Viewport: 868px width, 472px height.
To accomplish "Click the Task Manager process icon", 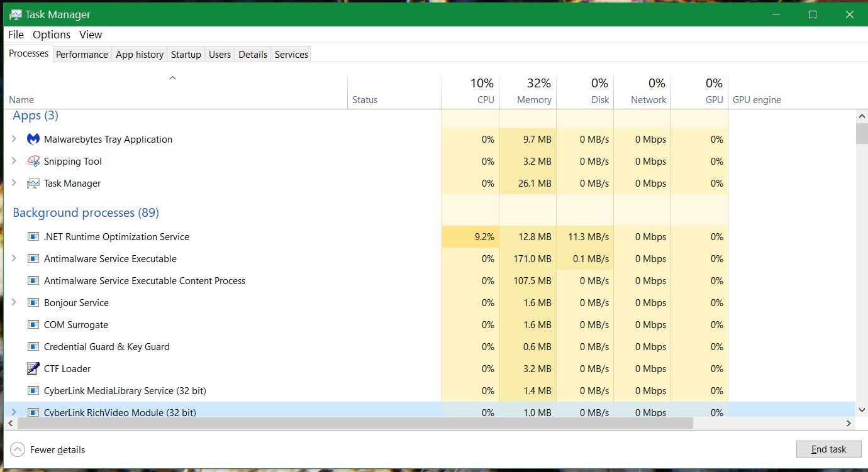I will [33, 184].
